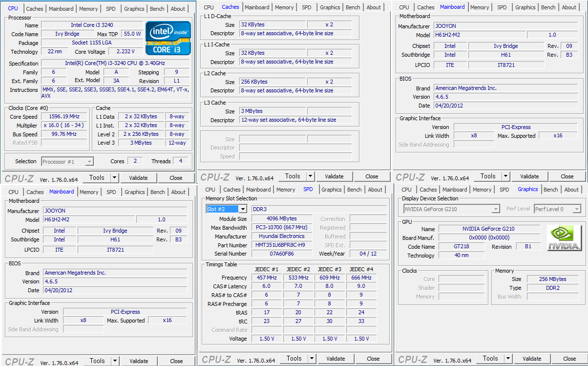The width and height of the screenshot is (588, 366).
Task: Click the GPU Code Name value GT218
Action: point(461,246)
